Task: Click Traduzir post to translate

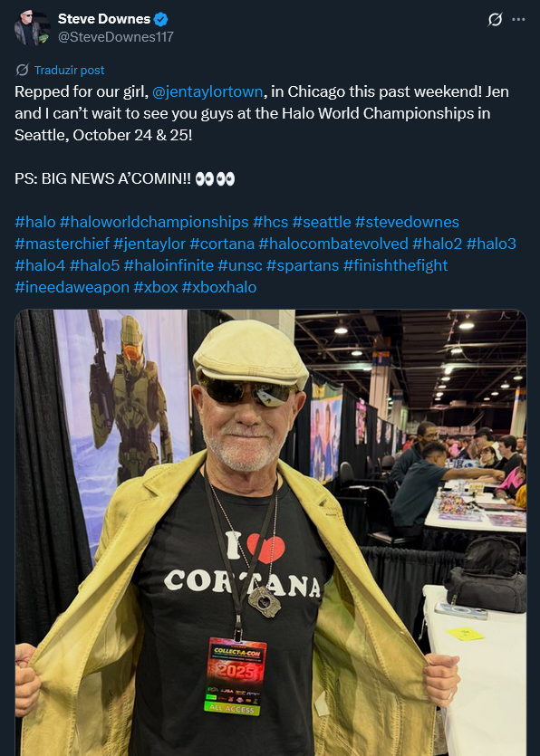Action: [x=69, y=70]
